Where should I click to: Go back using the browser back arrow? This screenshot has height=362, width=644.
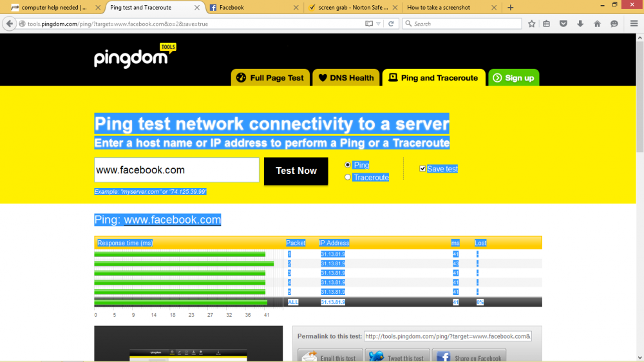tap(10, 24)
